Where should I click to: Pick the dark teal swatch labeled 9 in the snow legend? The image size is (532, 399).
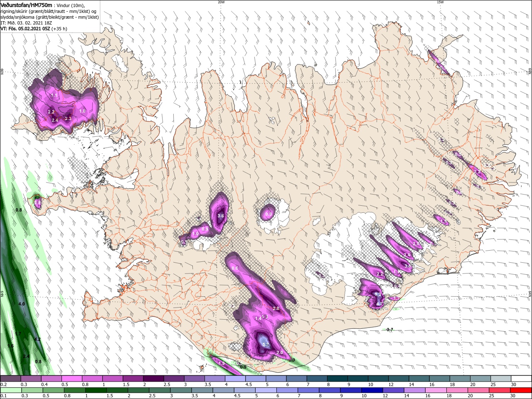(x=359, y=379)
